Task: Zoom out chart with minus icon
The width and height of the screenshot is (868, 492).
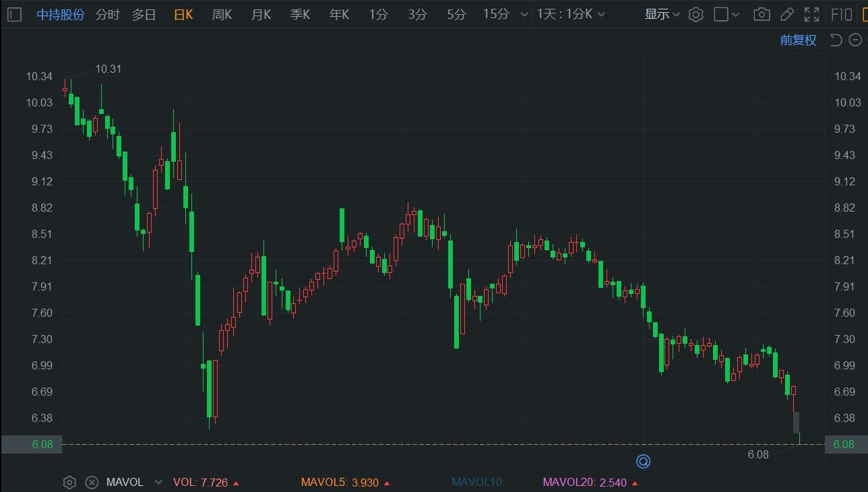Action: (x=855, y=40)
